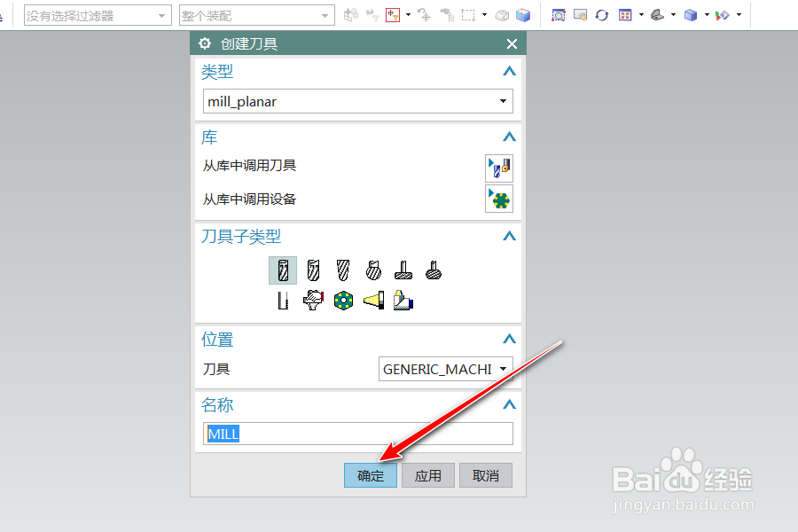Image resolution: width=798 pixels, height=532 pixels.
Task: Click the 确定 button
Action: (x=371, y=475)
